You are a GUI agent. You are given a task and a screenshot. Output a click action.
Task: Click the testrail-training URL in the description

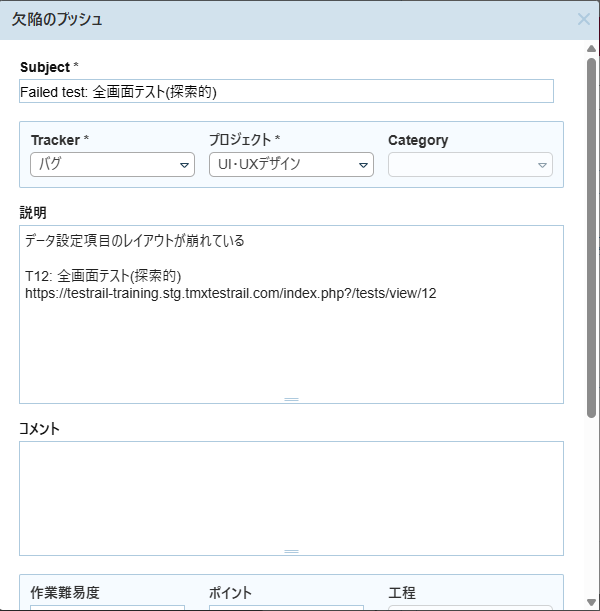pos(231,294)
